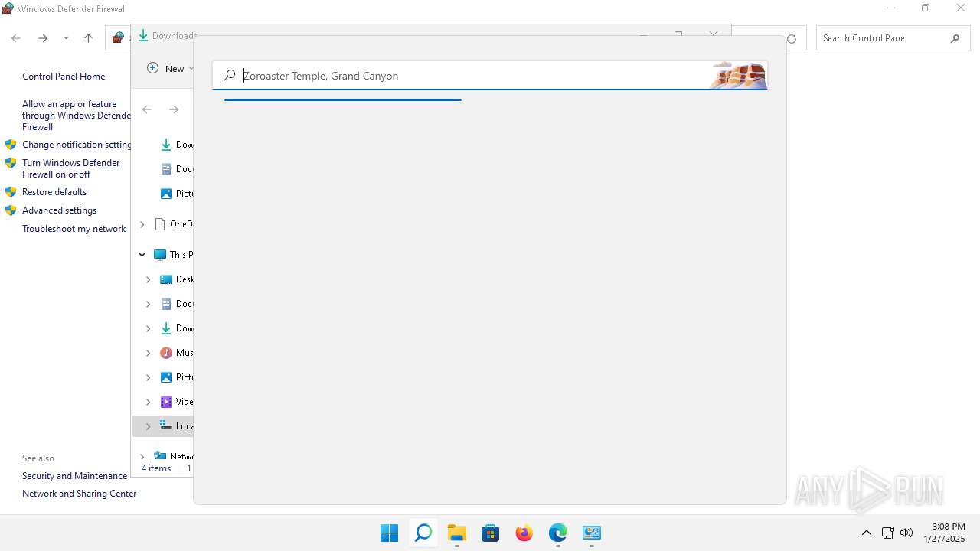Open Change notification settings link
Viewport: 980px width, 551px height.
77,145
